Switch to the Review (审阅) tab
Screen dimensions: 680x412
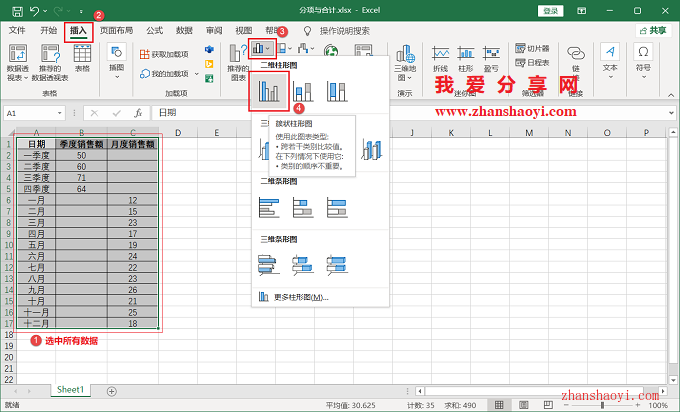coord(214,30)
